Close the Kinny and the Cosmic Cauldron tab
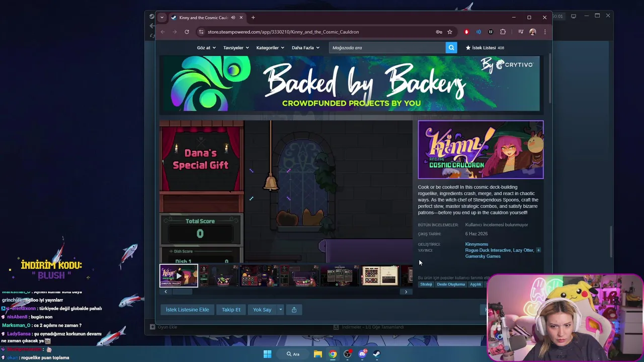The image size is (644, 362). pos(241,18)
